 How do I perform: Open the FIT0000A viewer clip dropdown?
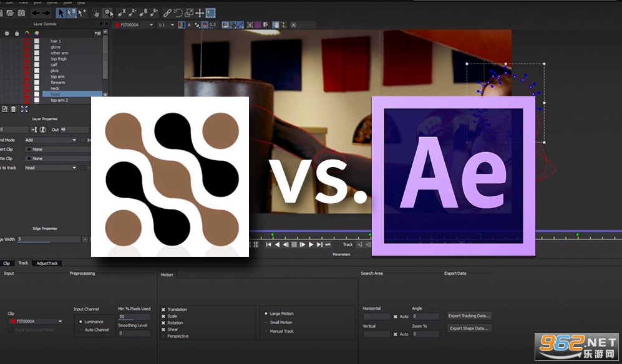coord(134,24)
